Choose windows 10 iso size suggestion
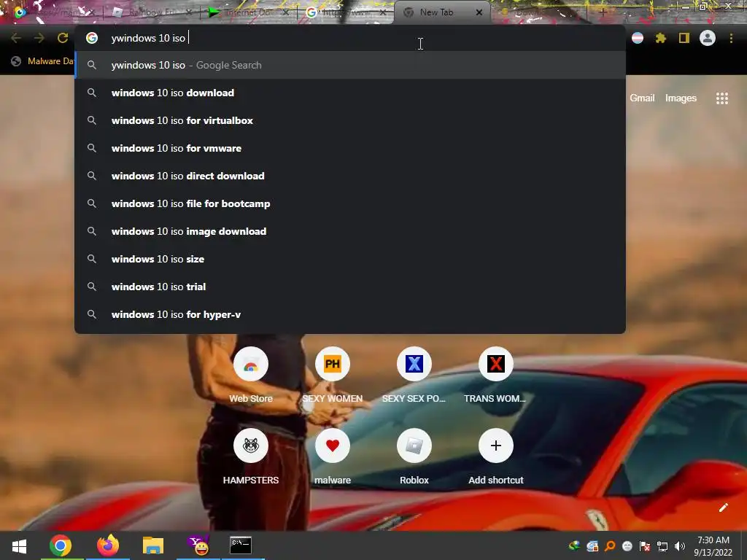Image resolution: width=747 pixels, height=560 pixels. [x=350, y=259]
